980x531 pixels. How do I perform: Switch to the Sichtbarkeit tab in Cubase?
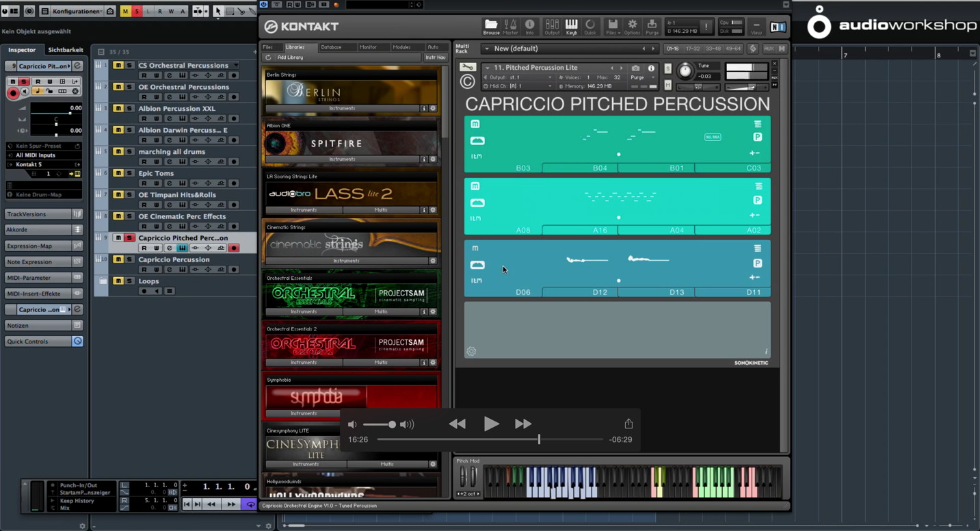[x=66, y=49]
